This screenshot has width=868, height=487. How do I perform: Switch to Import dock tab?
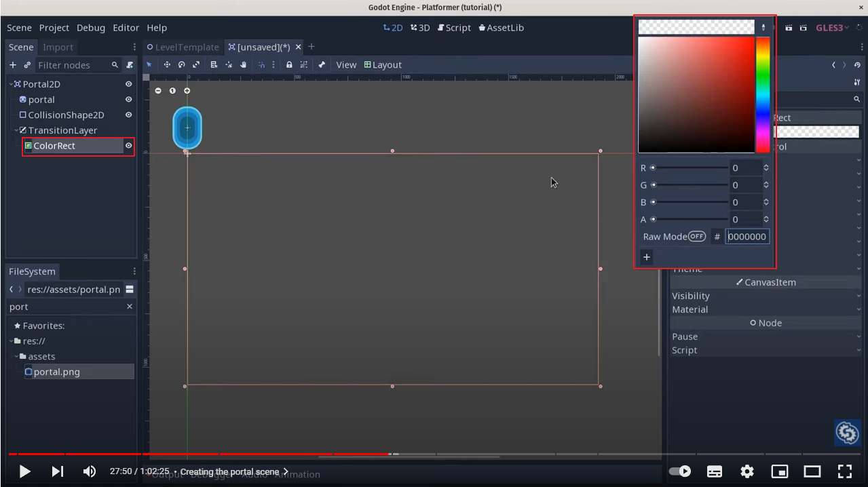(x=58, y=47)
